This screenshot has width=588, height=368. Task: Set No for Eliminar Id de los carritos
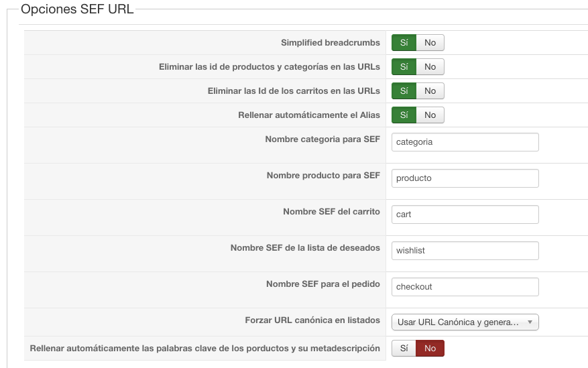430,90
